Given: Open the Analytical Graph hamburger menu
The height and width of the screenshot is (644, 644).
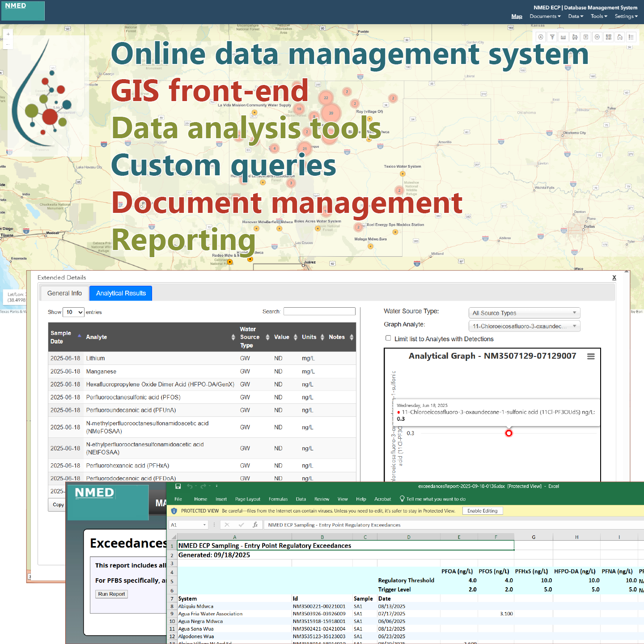Looking at the screenshot, I should tap(591, 356).
